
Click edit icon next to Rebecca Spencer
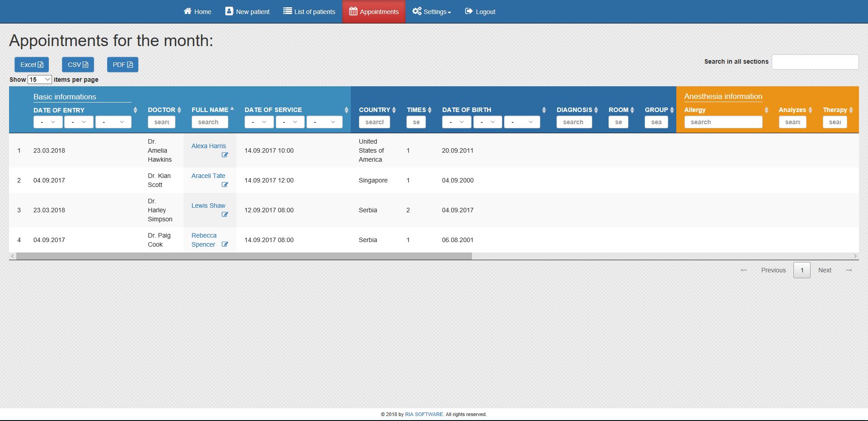(x=225, y=244)
